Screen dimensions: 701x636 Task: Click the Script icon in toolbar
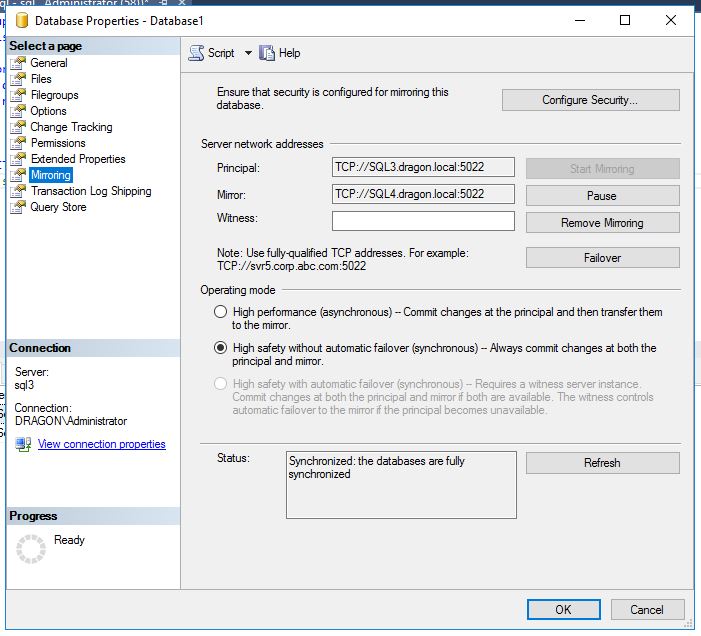coord(197,53)
